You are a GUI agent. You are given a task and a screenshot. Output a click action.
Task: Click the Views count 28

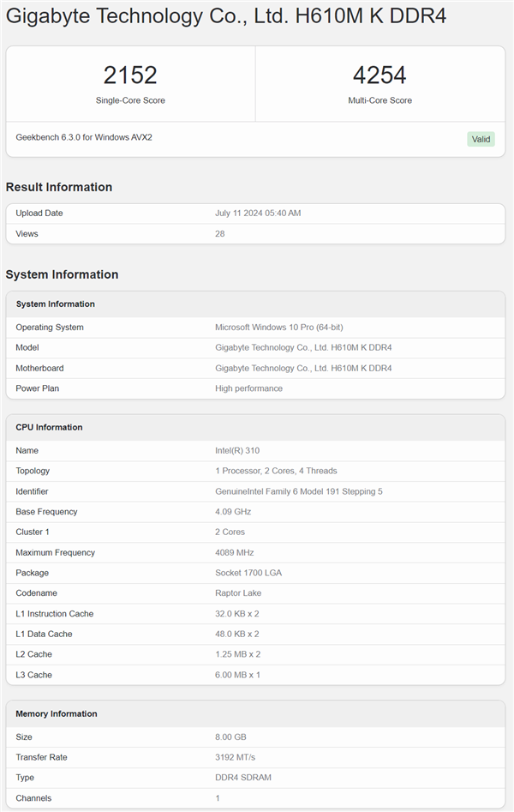coord(220,234)
